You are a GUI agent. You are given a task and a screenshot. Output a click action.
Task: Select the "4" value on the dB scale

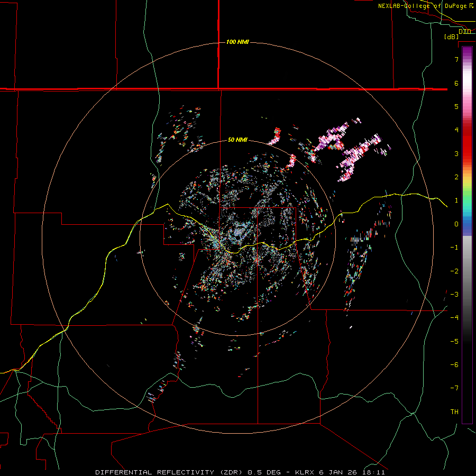coord(456,130)
